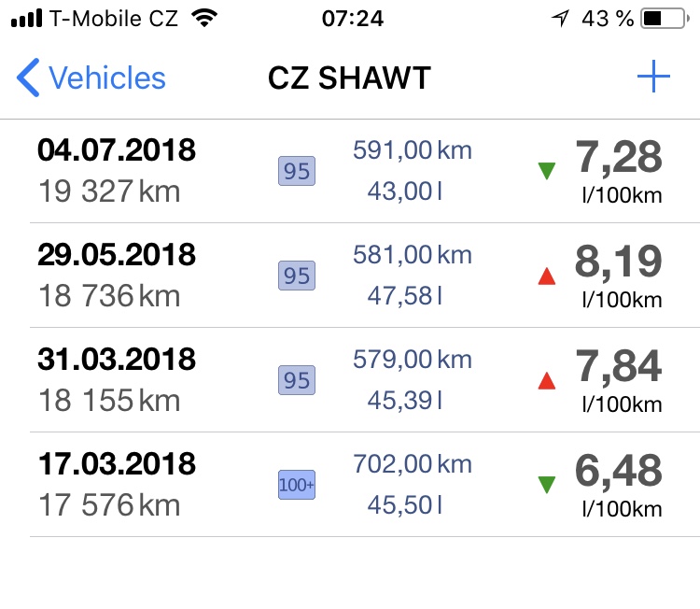Tap red up arrow beside 8,19 consumption
This screenshot has width=700, height=609.
546,276
